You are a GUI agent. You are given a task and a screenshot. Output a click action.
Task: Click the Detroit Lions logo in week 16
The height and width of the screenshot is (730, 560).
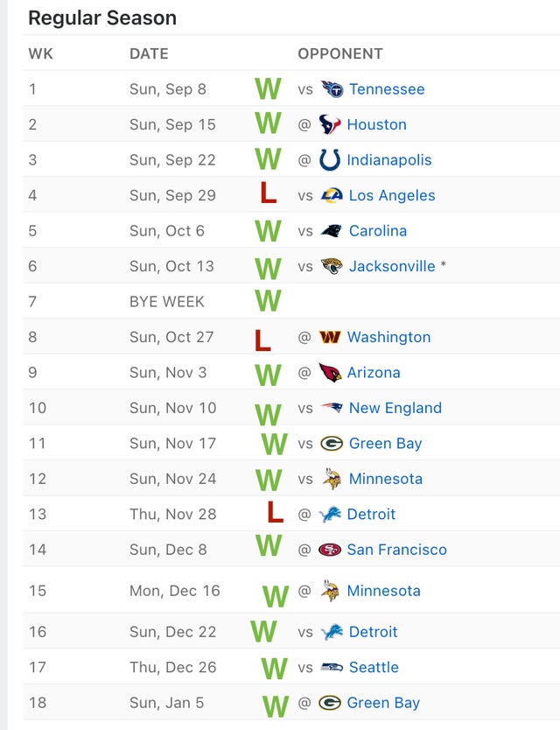point(330,631)
